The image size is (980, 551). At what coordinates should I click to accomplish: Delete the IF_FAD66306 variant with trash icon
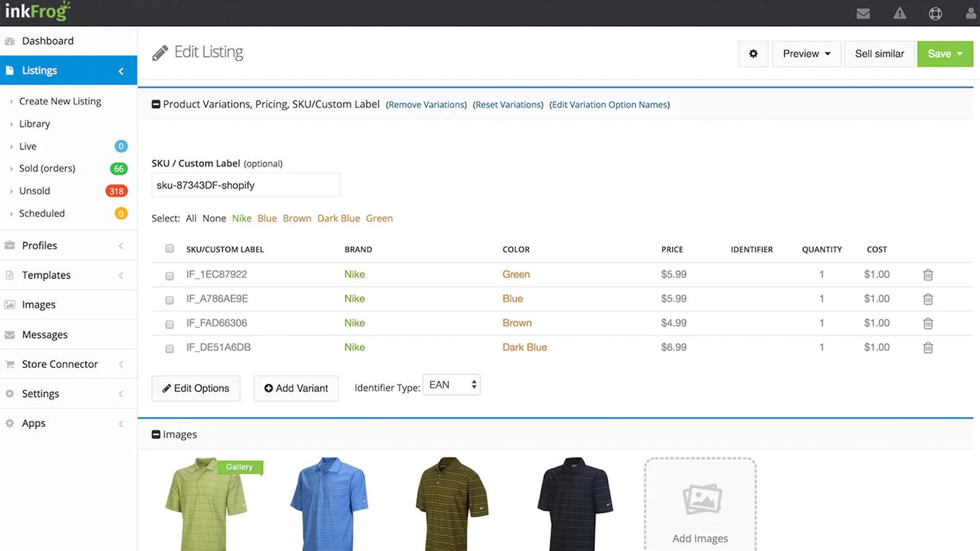[x=928, y=323]
